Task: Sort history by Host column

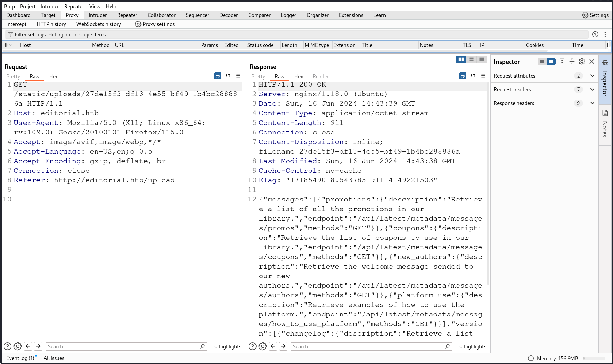Action: click(55, 45)
